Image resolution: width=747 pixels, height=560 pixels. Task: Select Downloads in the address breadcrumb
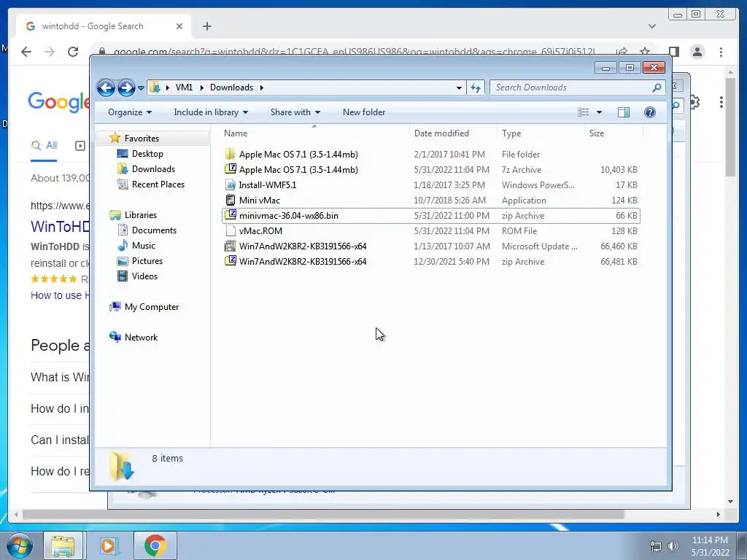tap(231, 87)
